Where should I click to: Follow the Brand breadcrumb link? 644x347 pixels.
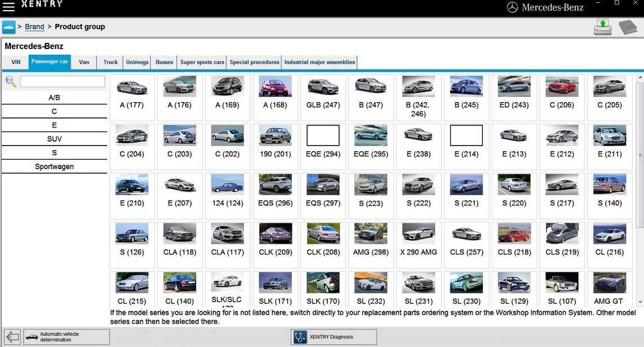pyautogui.click(x=34, y=27)
